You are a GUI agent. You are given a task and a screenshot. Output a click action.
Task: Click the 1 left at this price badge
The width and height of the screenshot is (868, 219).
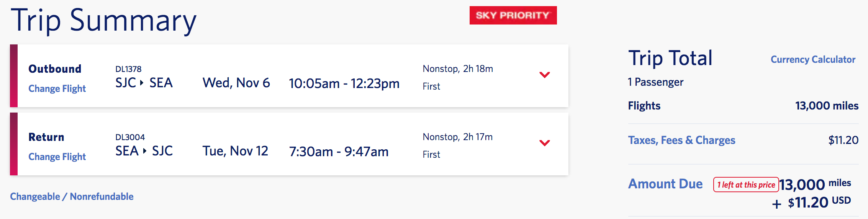[746, 185]
